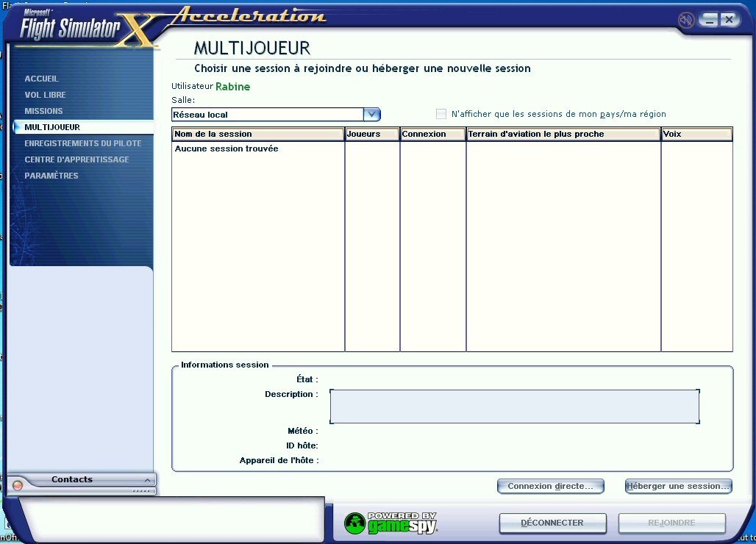Click the Voix column header
This screenshot has height=544, width=756.
click(x=696, y=134)
